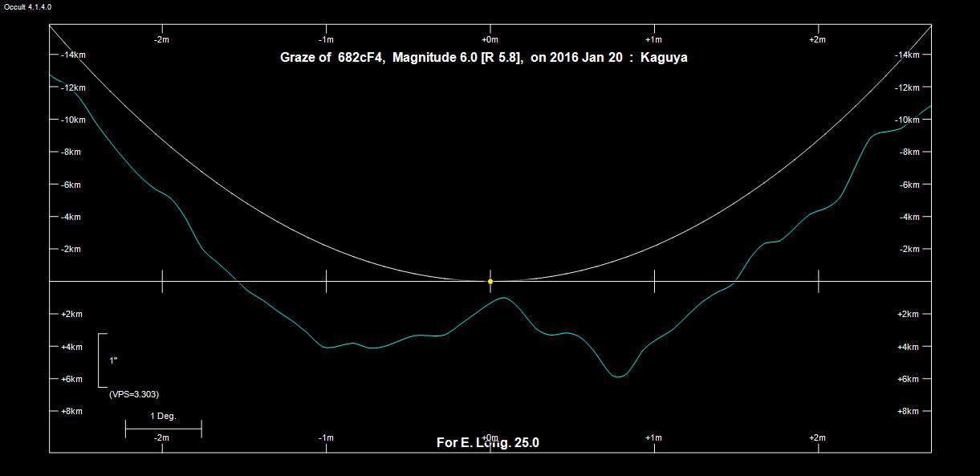The image size is (980, 476).
Task: Click the "(VPS=3.303)" label
Action: pos(133,394)
